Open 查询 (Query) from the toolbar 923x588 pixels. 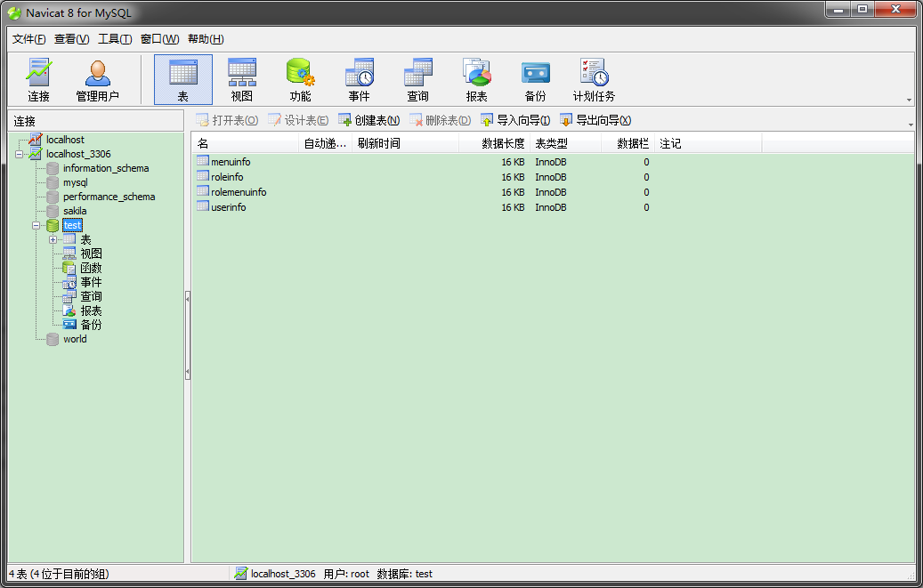tap(418, 80)
